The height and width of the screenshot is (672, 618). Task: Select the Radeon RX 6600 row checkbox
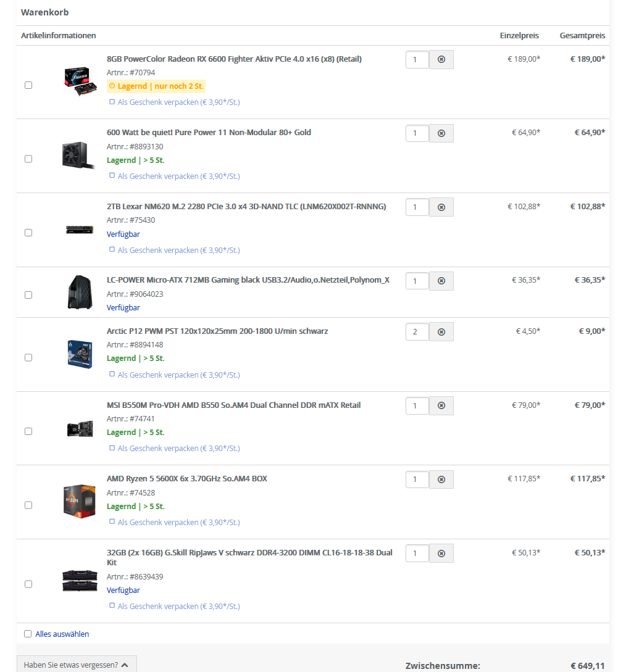tap(28, 85)
